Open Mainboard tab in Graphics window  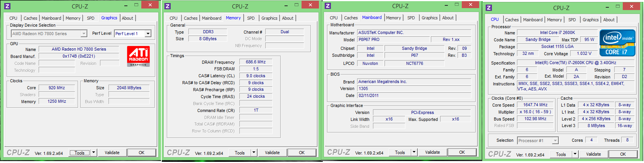[x=51, y=18]
